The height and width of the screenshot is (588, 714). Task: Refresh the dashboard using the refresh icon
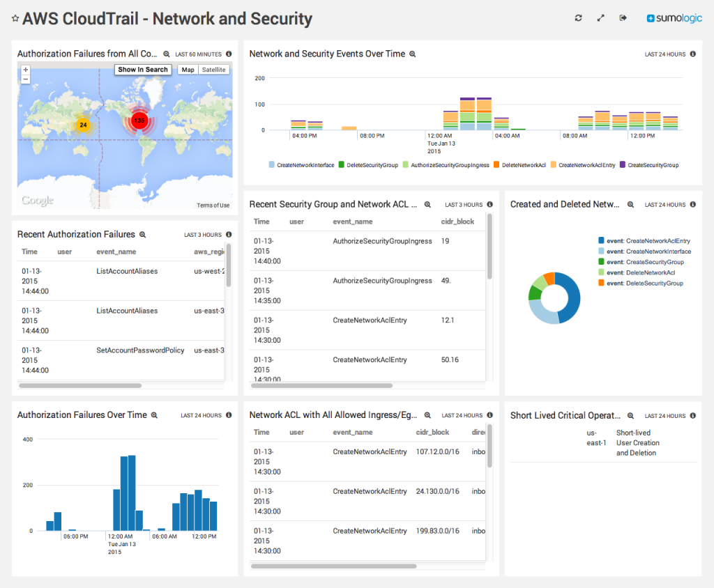point(578,17)
